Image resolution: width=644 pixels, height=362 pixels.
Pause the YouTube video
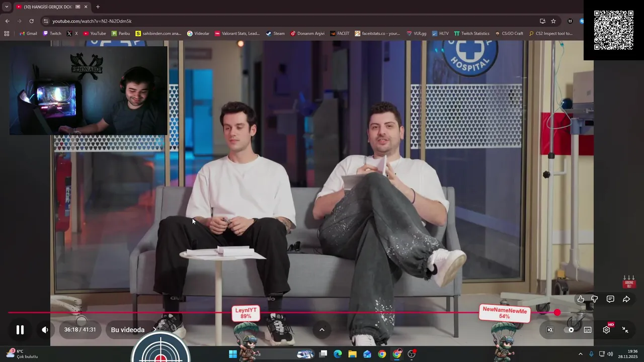20,330
